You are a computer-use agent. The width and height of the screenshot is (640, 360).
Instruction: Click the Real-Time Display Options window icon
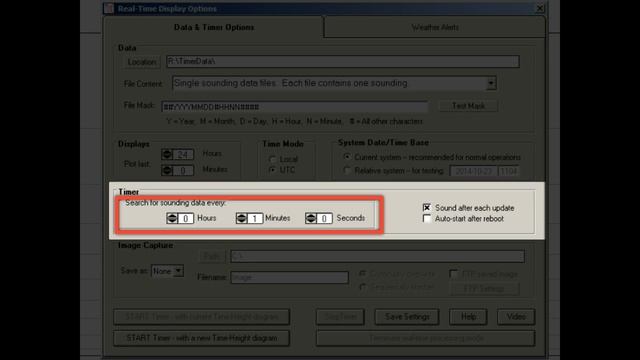pos(109,9)
